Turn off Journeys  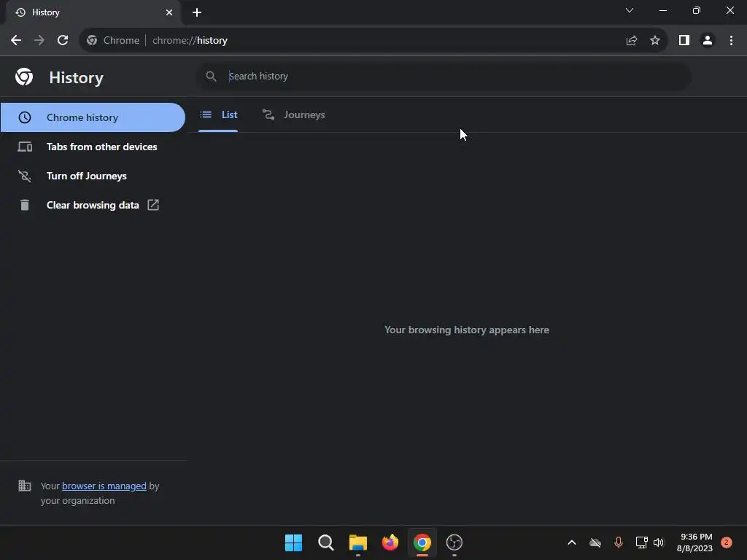point(93,176)
